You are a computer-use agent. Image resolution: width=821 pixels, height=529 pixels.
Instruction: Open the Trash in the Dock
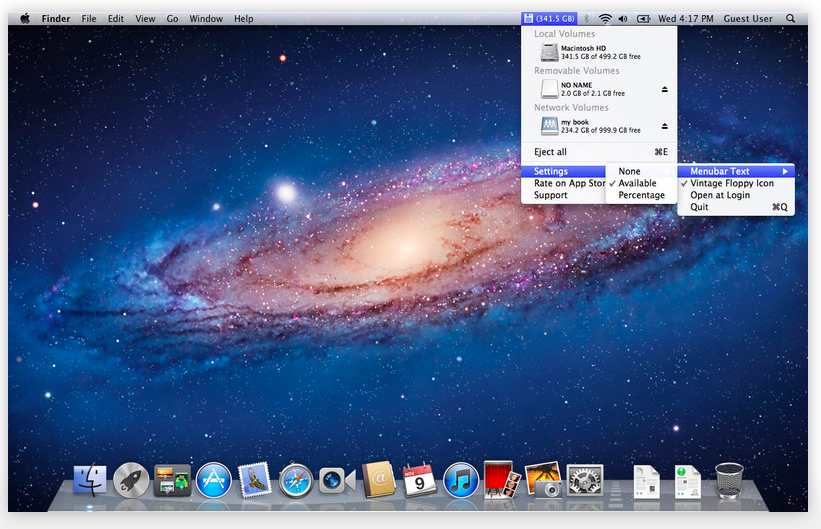tap(729, 480)
